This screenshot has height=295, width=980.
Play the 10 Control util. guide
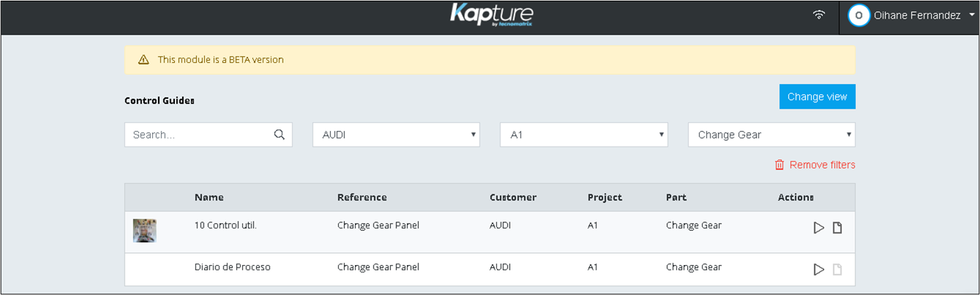click(x=819, y=228)
